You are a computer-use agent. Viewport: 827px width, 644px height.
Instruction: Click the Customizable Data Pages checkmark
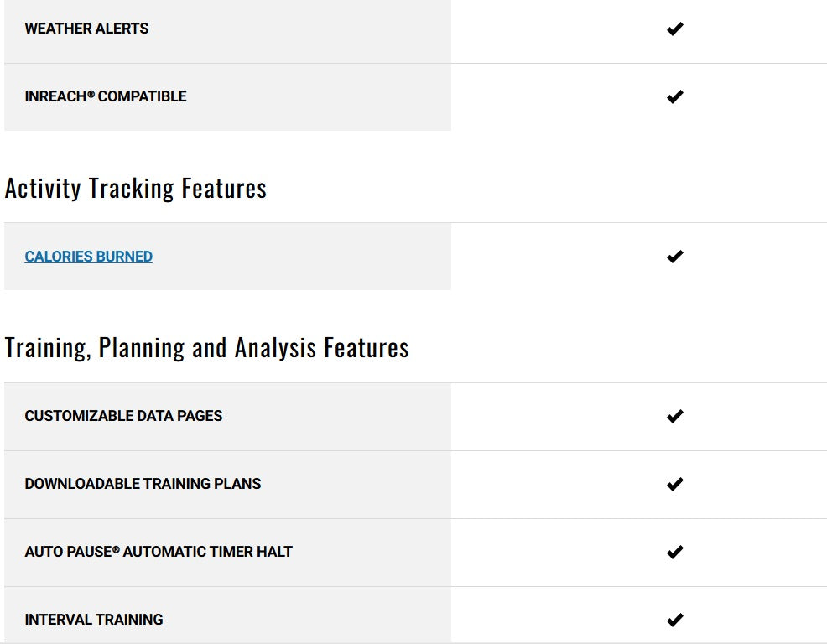(x=675, y=416)
